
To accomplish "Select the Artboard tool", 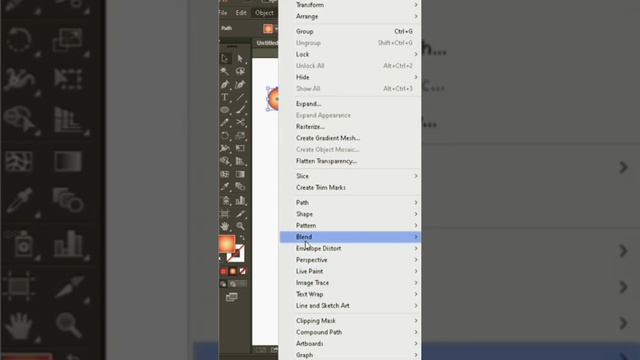I will click(x=225, y=213).
